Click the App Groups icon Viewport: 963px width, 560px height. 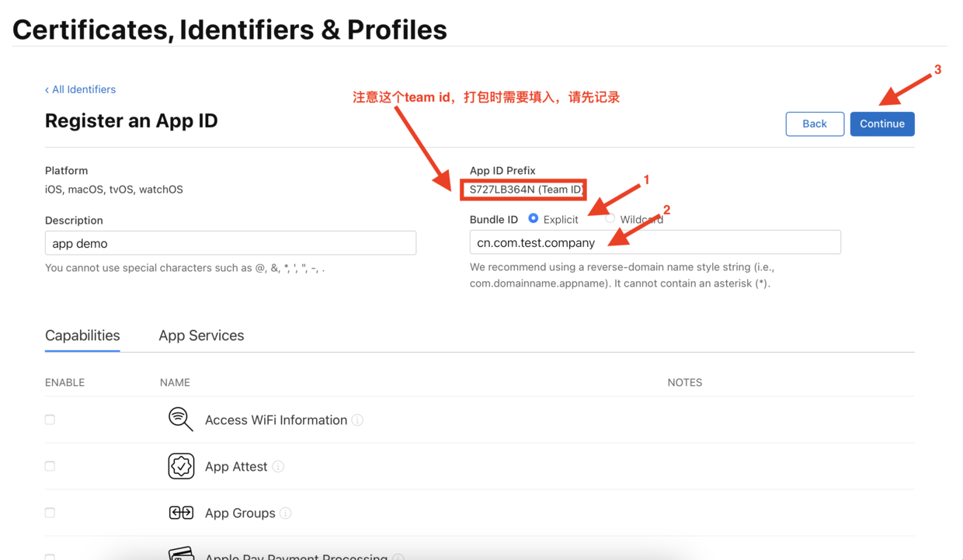coord(181,513)
